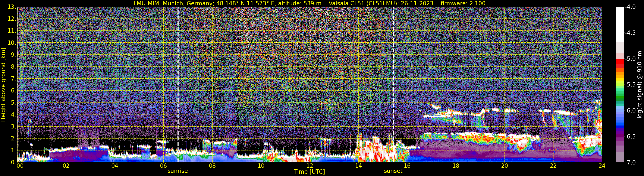Viewport: 644px width, 176px height.
Task: Click the '18' time axis tick label
Action: pyautogui.click(x=456, y=166)
